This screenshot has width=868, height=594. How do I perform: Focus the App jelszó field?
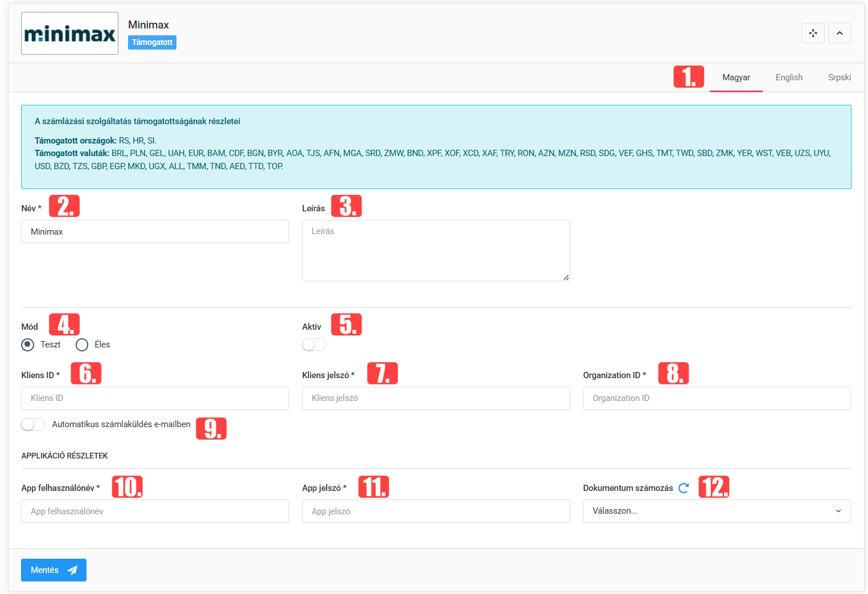pos(436,511)
